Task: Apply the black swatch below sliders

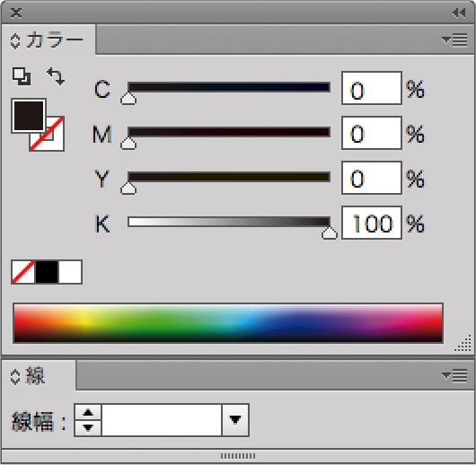Action: coord(47,272)
